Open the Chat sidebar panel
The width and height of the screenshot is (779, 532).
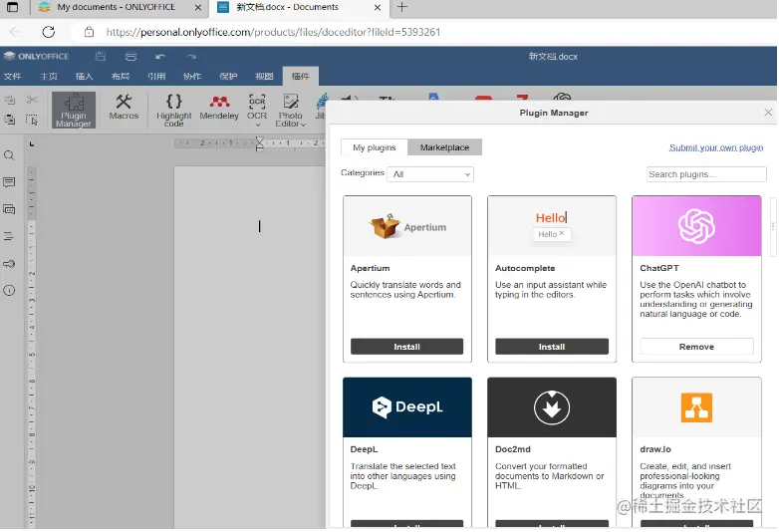(9, 209)
